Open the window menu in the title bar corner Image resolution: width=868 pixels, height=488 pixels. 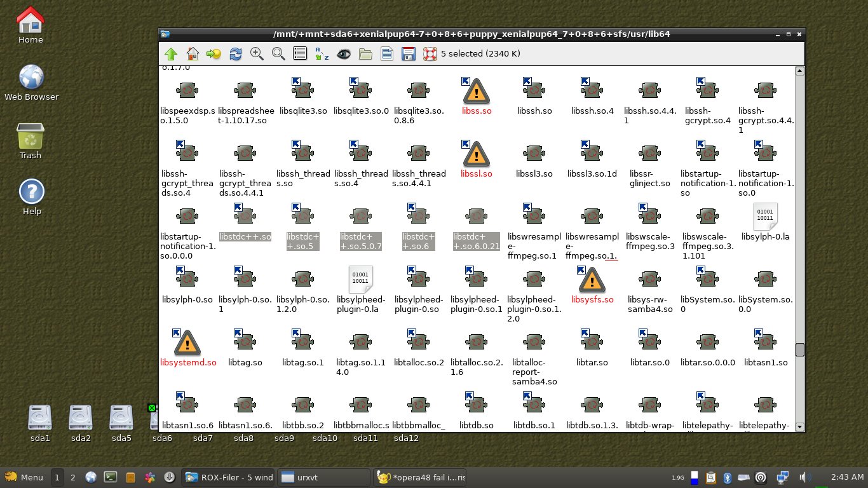[x=165, y=34]
